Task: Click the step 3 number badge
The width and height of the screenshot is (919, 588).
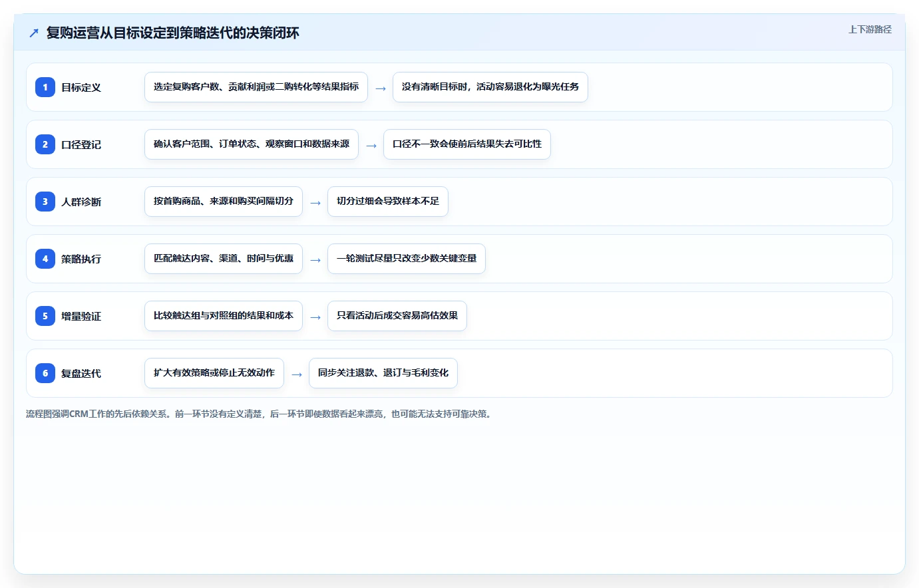Action: click(x=45, y=202)
